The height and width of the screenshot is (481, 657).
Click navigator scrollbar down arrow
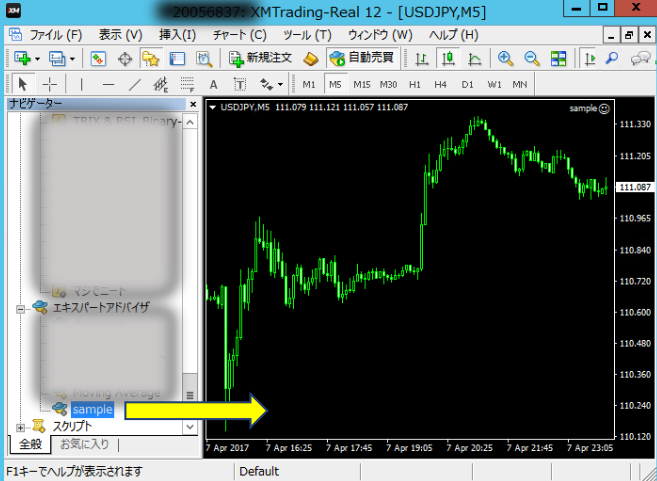190,427
